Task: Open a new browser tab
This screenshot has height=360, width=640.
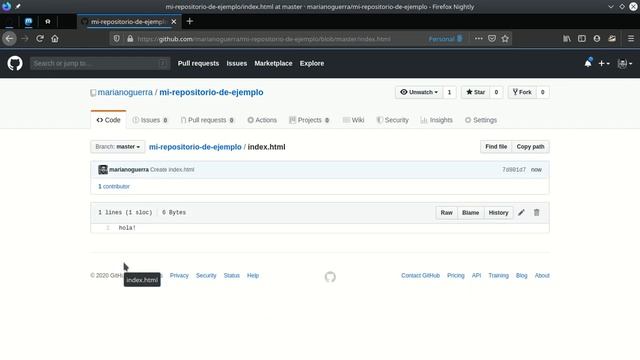Action: 190,21
